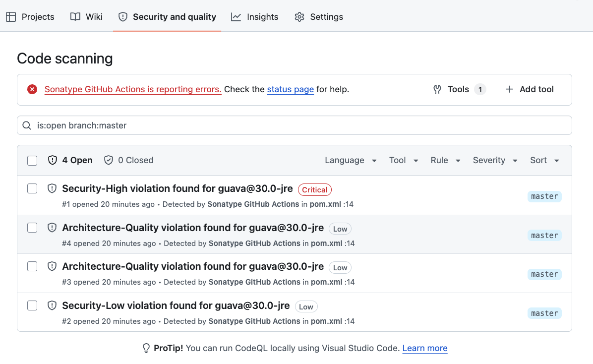This screenshot has width=593, height=364.
Task: Click the Learn more link
Action: click(x=425, y=348)
